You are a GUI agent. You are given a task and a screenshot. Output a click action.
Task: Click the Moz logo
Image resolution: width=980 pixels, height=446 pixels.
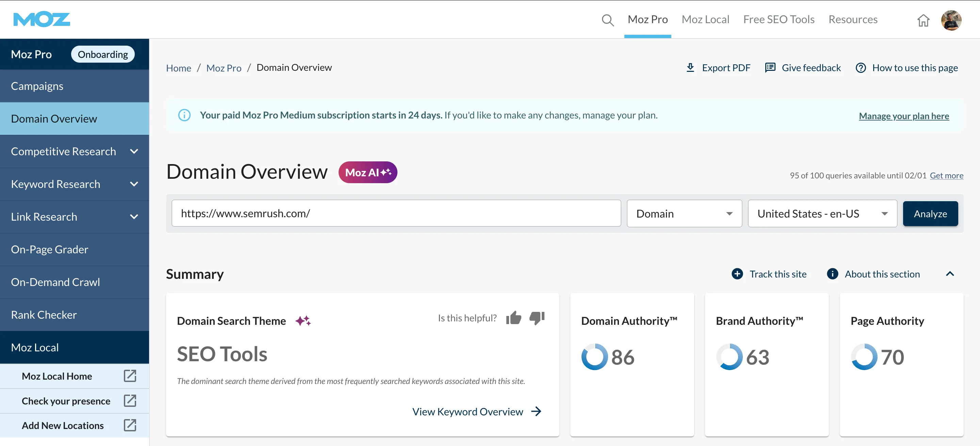42,19
